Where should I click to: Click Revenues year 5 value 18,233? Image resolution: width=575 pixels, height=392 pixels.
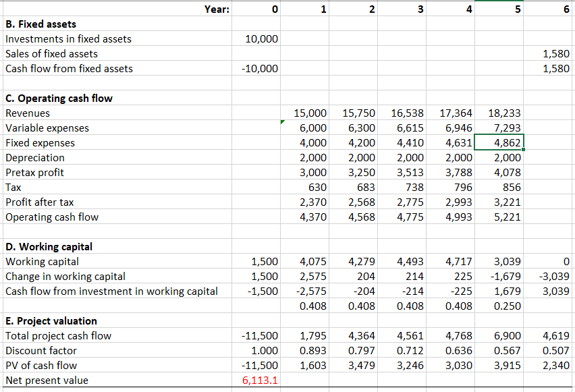[x=499, y=113]
